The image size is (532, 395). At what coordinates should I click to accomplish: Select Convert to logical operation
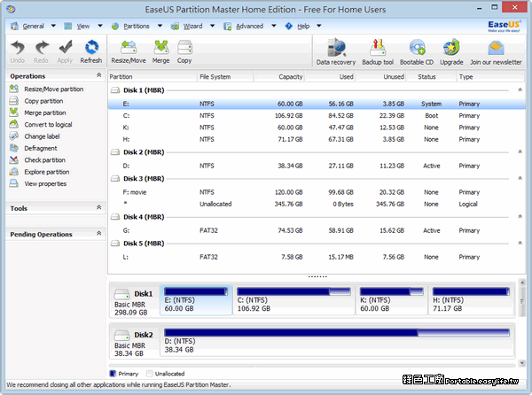point(48,125)
